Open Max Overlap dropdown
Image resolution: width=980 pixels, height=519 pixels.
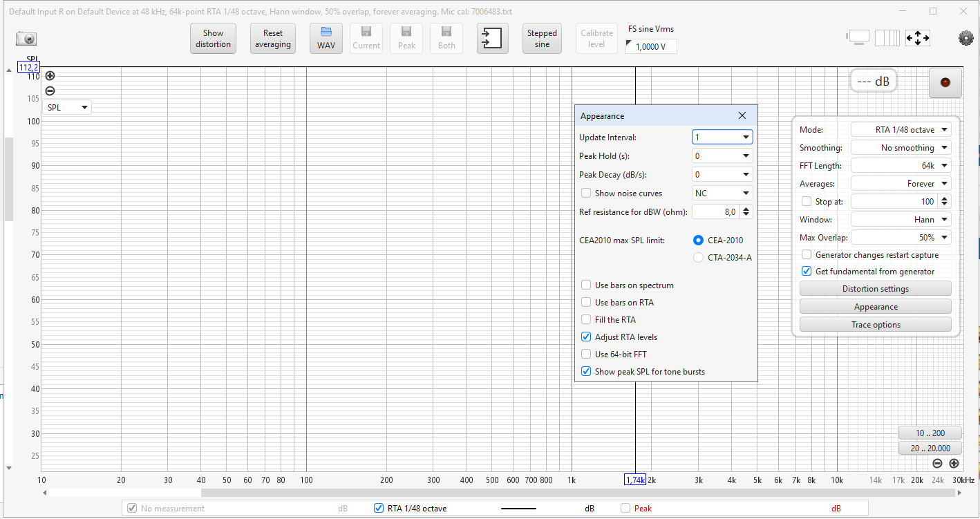point(901,238)
